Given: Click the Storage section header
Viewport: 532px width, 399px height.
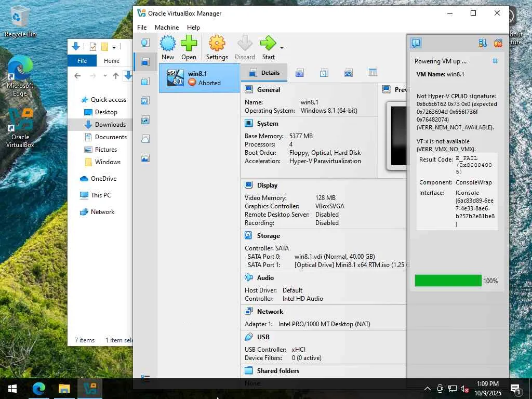Looking at the screenshot, I should point(268,236).
